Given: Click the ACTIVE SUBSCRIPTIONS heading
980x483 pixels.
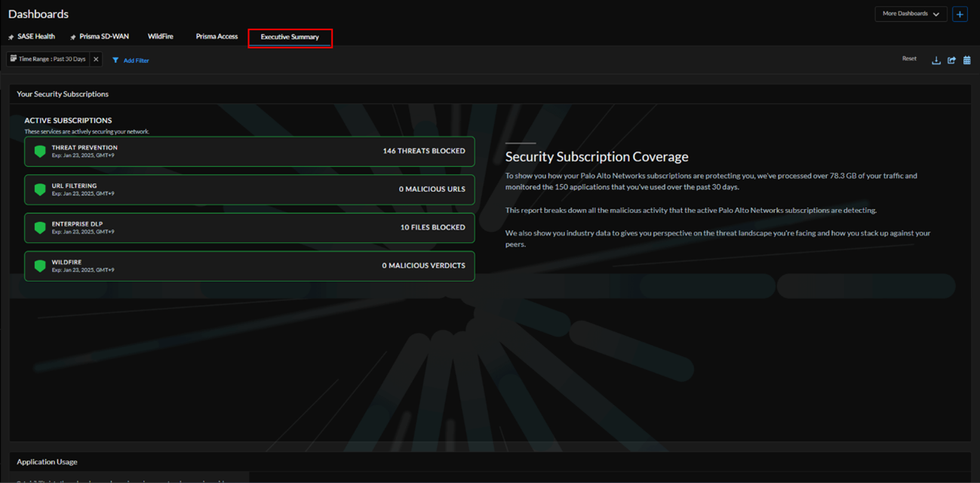Looking at the screenshot, I should click(68, 121).
